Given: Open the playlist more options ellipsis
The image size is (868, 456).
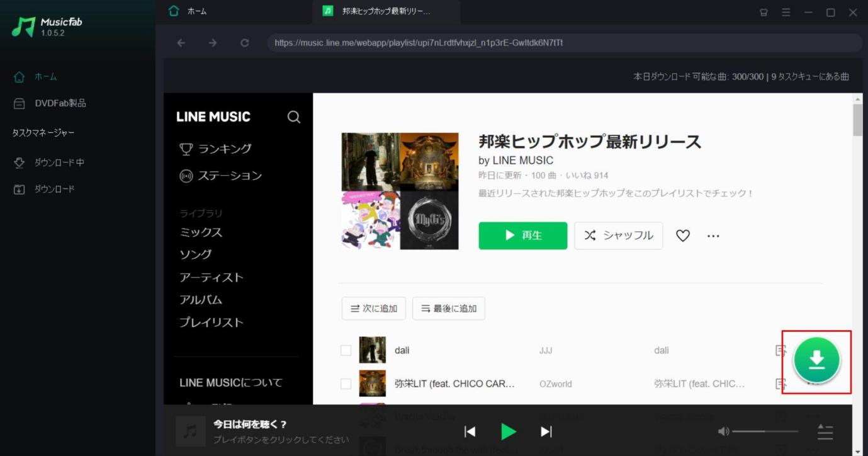Looking at the screenshot, I should tap(713, 236).
